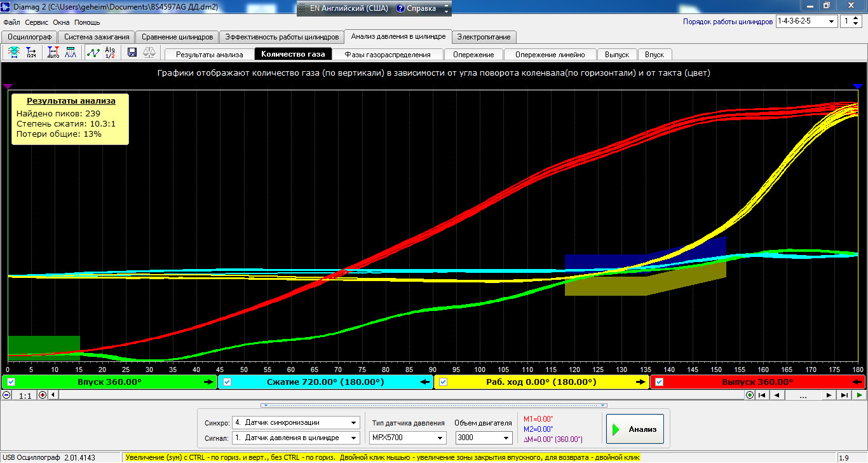Click the horizontal scrollbar track below the graph
The height and width of the screenshot is (463, 868).
pyautogui.click(x=400, y=395)
